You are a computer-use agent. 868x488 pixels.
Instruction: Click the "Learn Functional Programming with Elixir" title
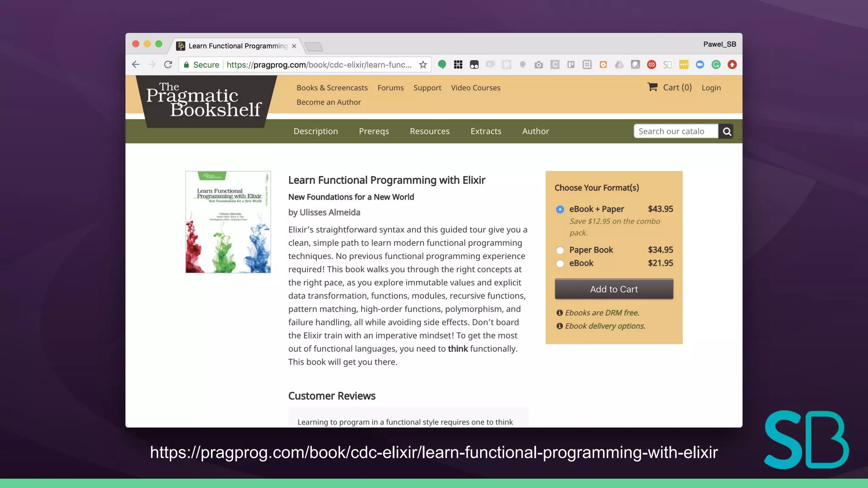pos(387,180)
